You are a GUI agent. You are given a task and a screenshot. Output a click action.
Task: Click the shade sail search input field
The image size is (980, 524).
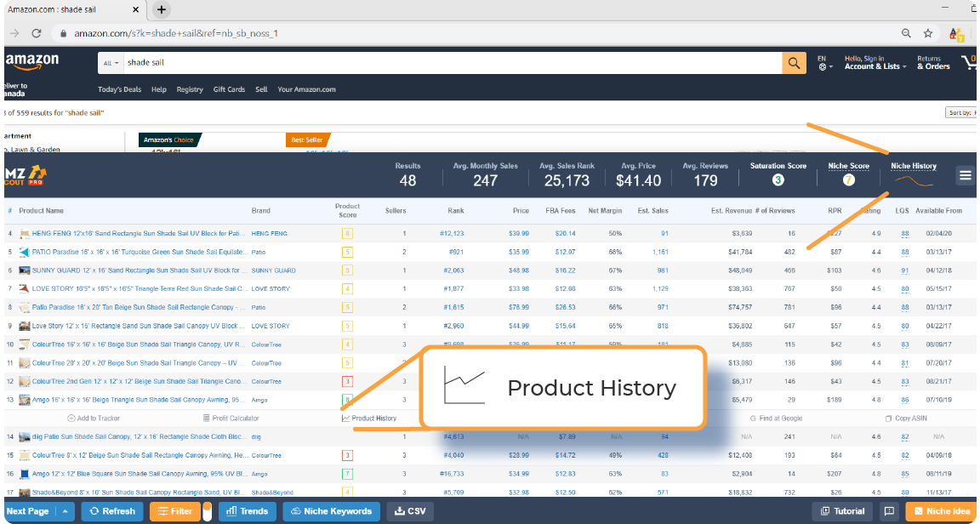[340, 63]
